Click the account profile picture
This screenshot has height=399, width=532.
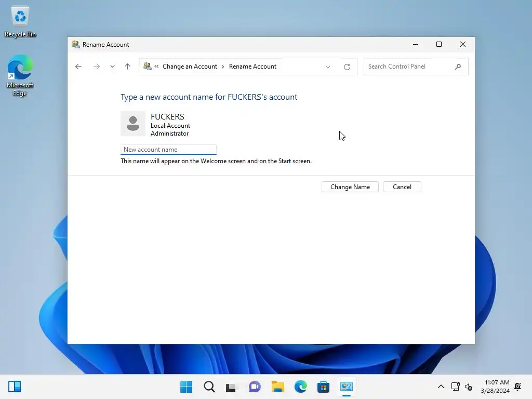click(133, 124)
